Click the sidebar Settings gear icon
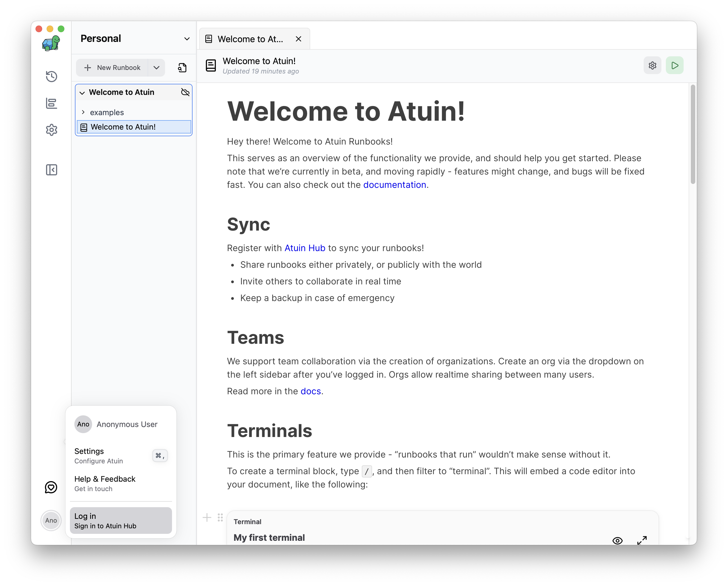Viewport: 728px width, 586px height. tap(51, 130)
